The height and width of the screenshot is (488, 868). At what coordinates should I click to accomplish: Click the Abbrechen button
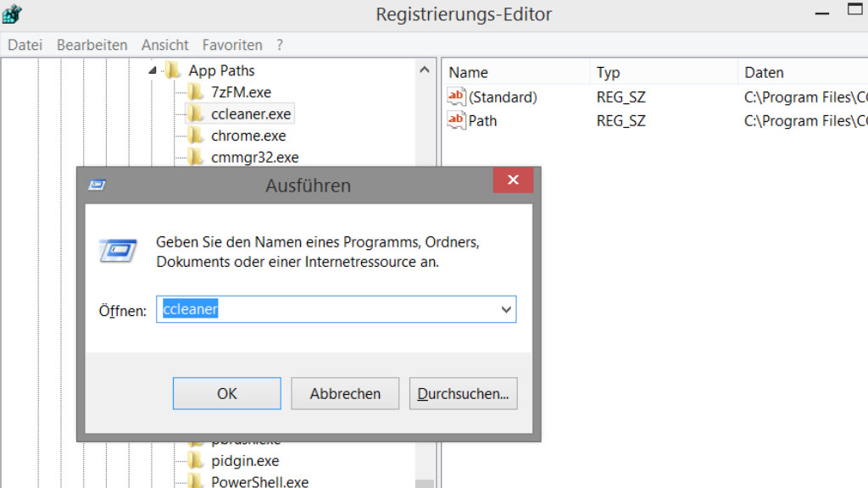(345, 394)
